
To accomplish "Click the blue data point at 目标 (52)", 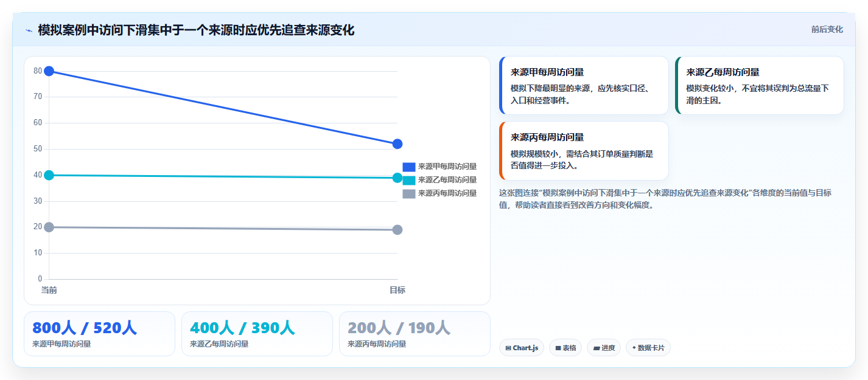I will click(397, 144).
